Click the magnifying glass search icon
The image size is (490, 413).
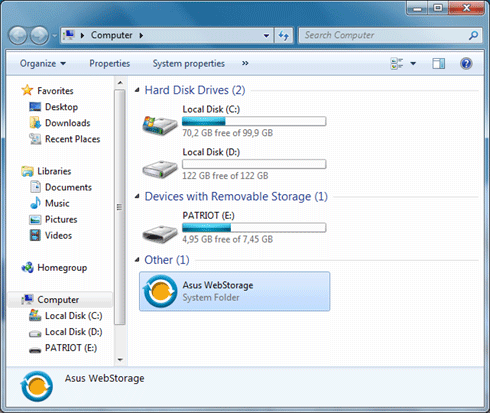(473, 35)
